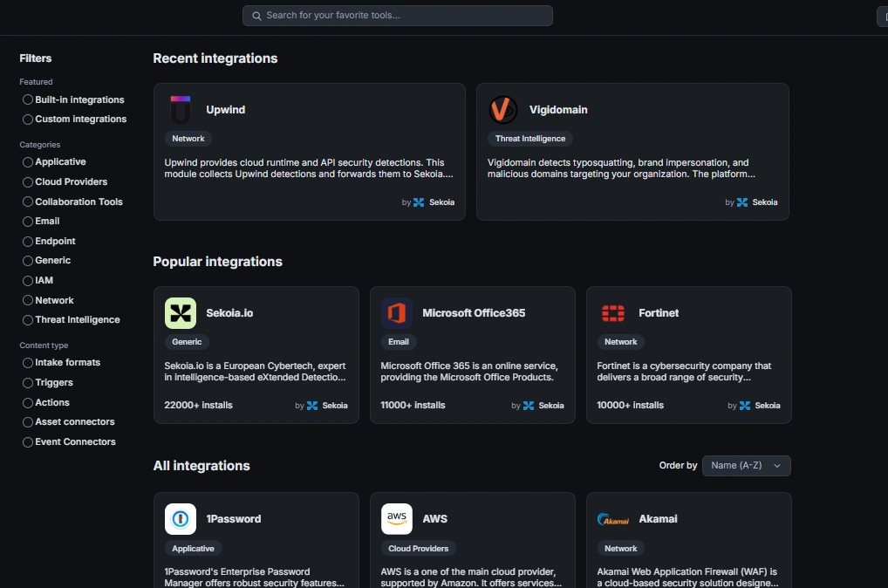Click Sekoia publisher icon on Sekoia.io card

point(312,406)
